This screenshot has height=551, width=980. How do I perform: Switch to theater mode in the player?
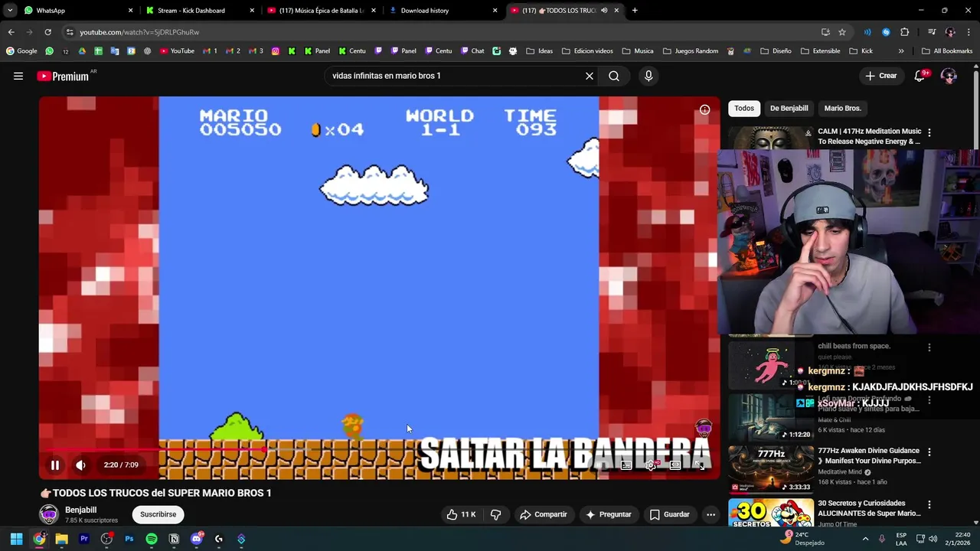pos(675,465)
